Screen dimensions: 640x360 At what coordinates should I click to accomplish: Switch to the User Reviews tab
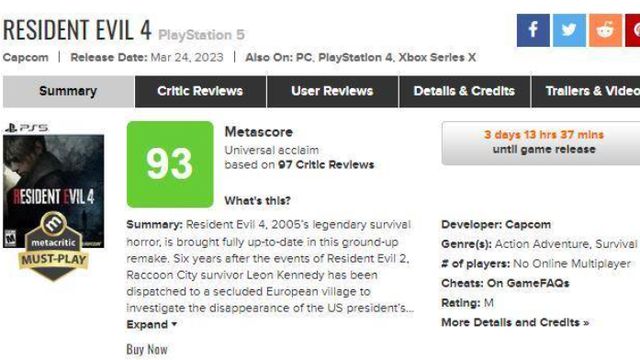click(332, 91)
